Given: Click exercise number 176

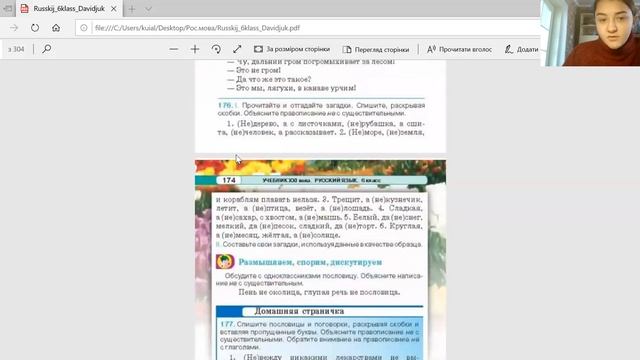Looking at the screenshot, I should click(224, 105).
